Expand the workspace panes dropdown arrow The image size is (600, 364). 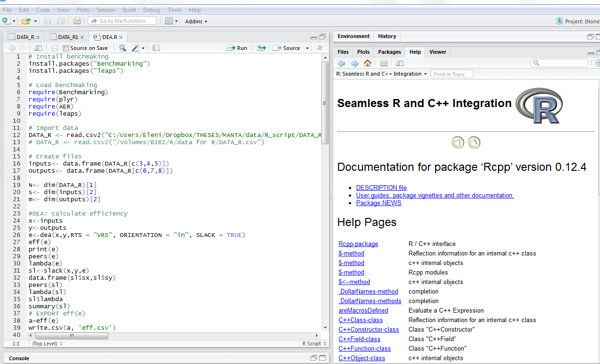click(177, 21)
